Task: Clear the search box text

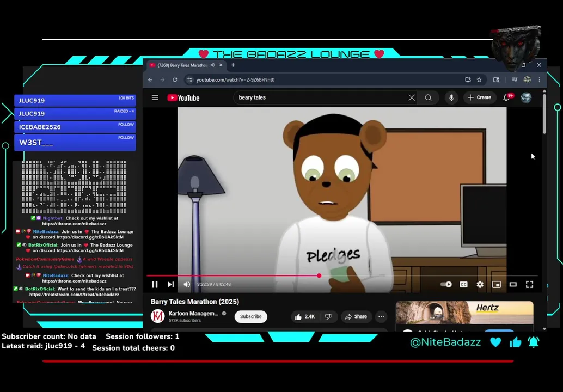Action: [412, 97]
